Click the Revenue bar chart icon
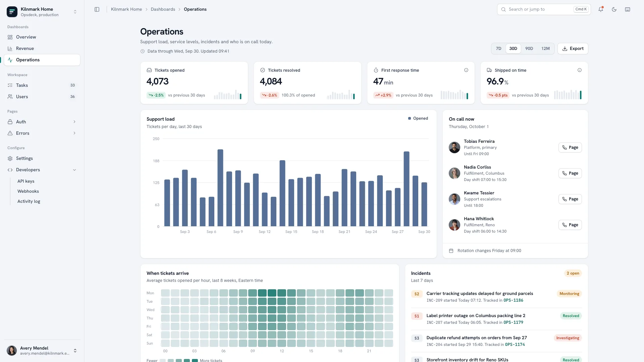644x362 pixels. (x=10, y=49)
